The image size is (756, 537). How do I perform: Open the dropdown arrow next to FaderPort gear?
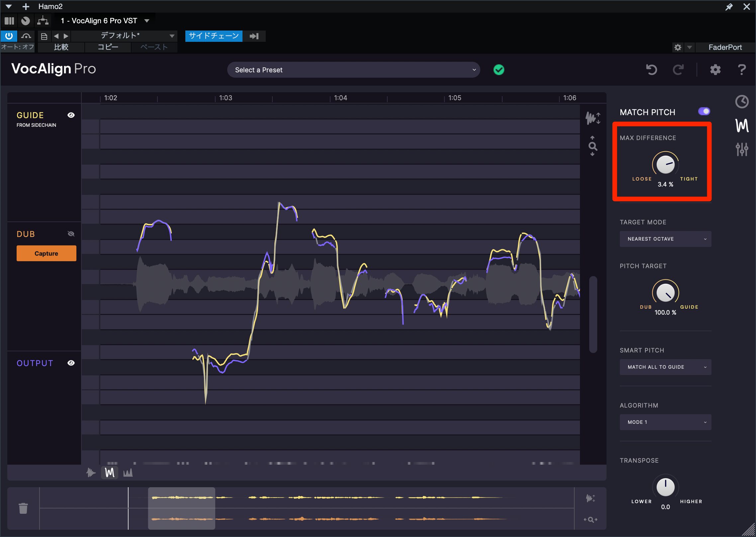[690, 47]
